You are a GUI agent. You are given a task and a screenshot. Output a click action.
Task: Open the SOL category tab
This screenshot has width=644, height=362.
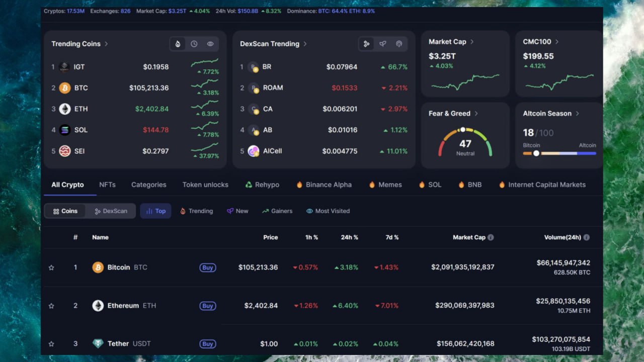tap(430, 185)
